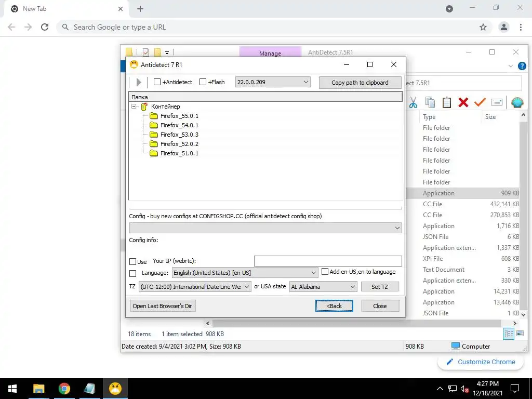
Task: Click the Explorer horizontal scrollbar
Action: [x=356, y=323]
